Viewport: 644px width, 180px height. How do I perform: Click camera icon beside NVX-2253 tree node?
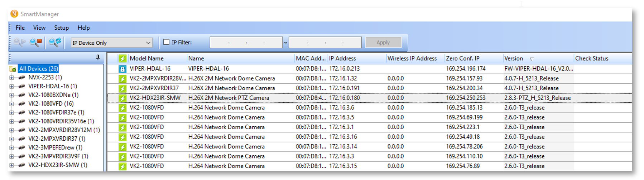22,77
